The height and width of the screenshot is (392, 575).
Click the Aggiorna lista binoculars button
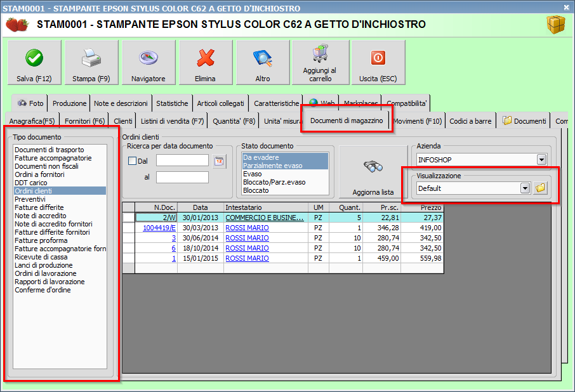373,172
